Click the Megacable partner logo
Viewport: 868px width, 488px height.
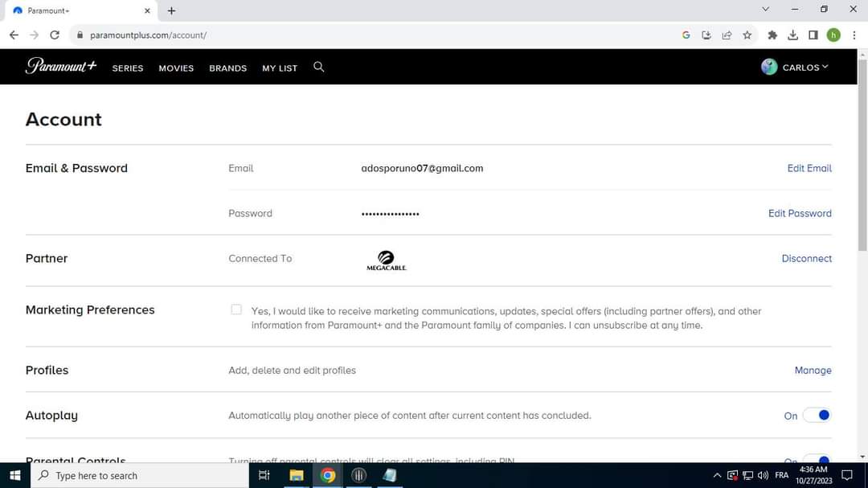pos(386,260)
